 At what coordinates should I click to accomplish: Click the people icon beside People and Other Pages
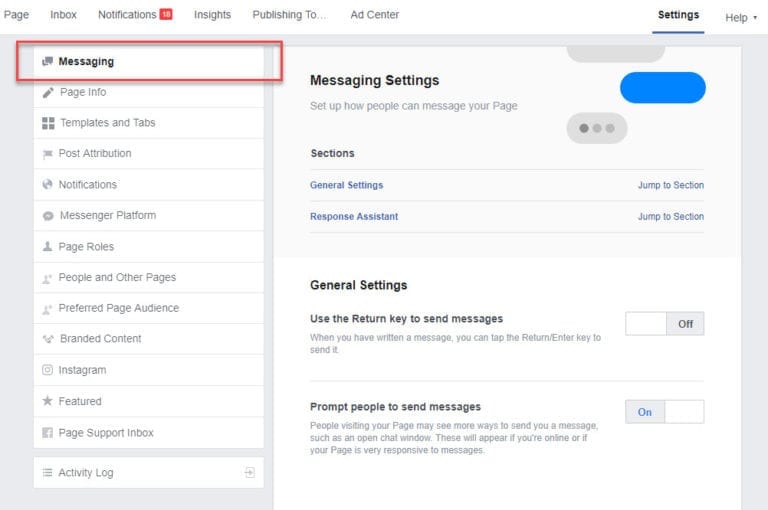[x=48, y=278]
